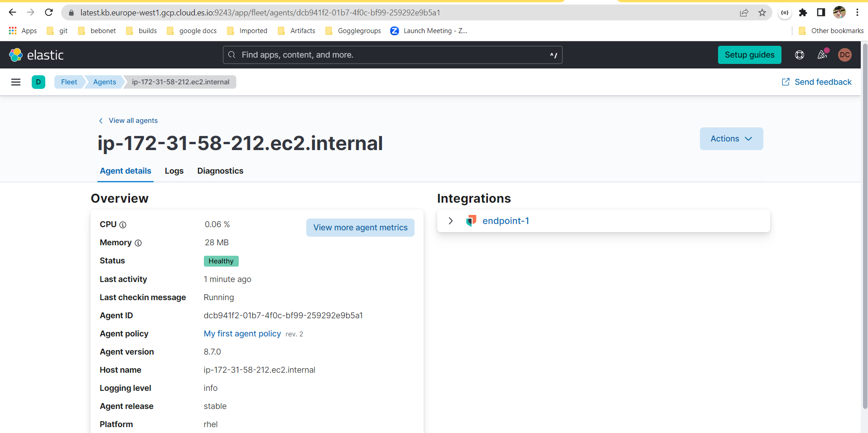Screen dimensions: 868x433
Task: Open the search shortcut slash dropdown
Action: pyautogui.click(x=553, y=55)
